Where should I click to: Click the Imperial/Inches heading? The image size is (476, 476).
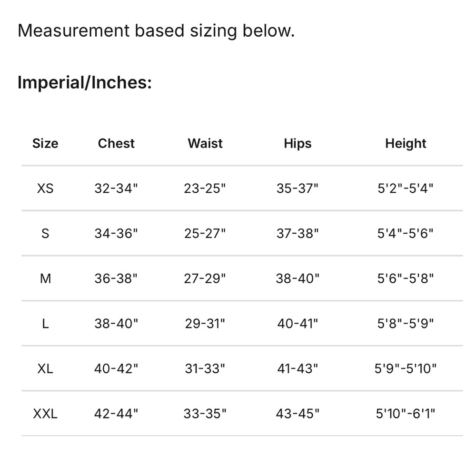tap(85, 82)
